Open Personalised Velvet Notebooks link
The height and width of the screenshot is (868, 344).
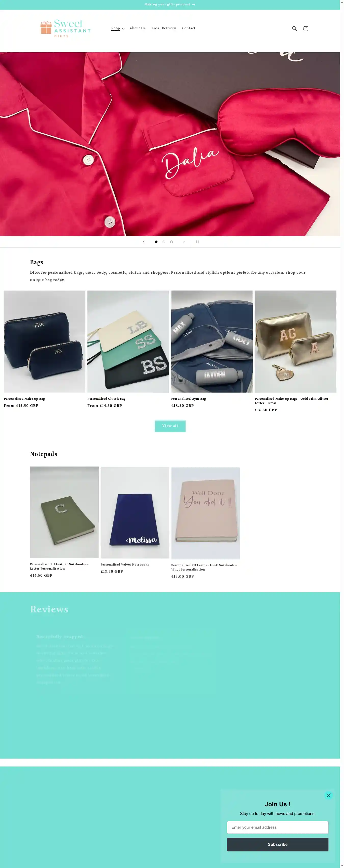click(x=125, y=565)
